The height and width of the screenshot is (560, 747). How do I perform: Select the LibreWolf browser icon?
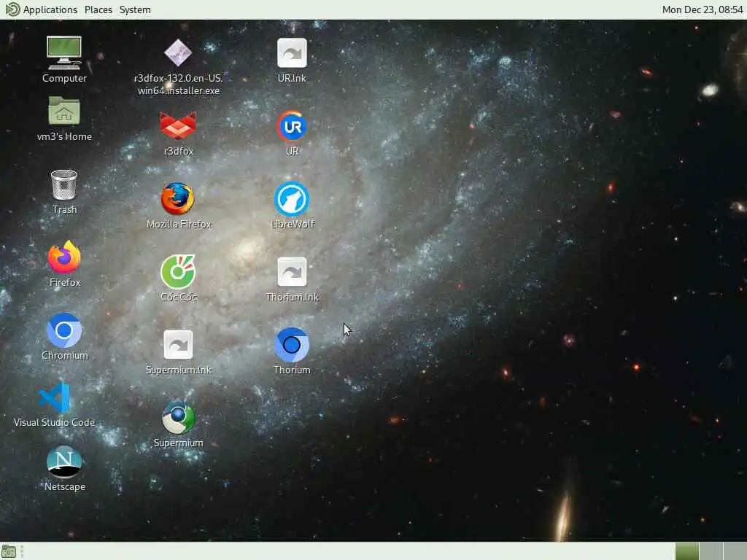tap(292, 199)
